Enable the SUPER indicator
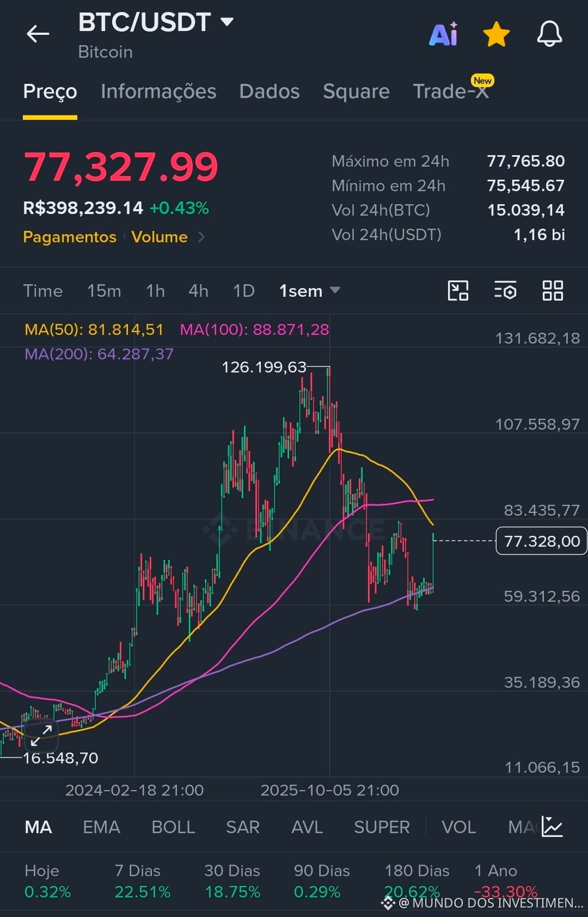Image resolution: width=588 pixels, height=917 pixels. pos(382,827)
